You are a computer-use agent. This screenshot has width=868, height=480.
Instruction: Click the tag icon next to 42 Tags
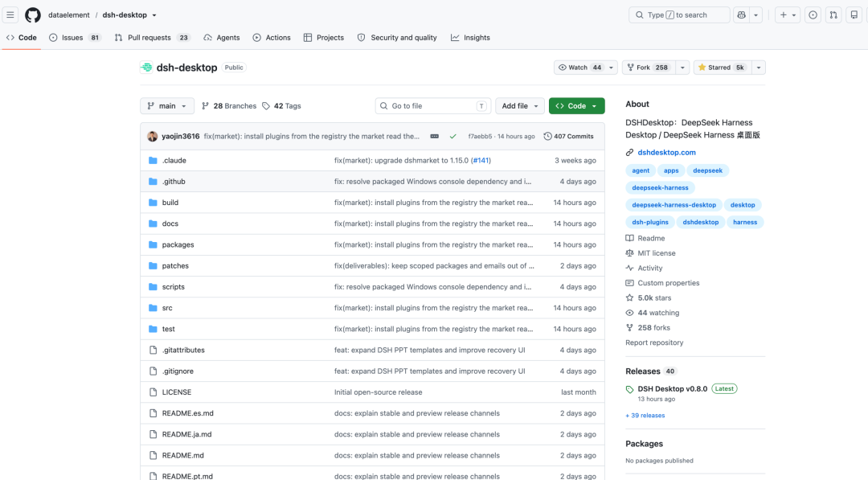point(266,106)
